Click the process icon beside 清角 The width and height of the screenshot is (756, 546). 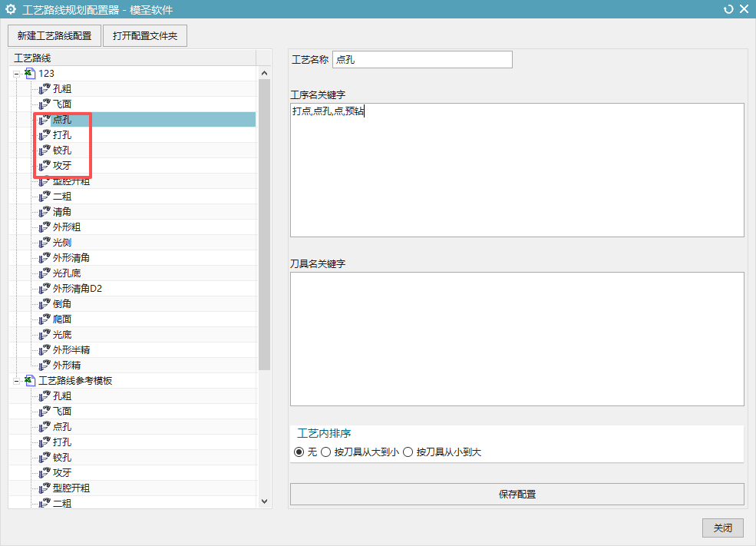(x=45, y=212)
